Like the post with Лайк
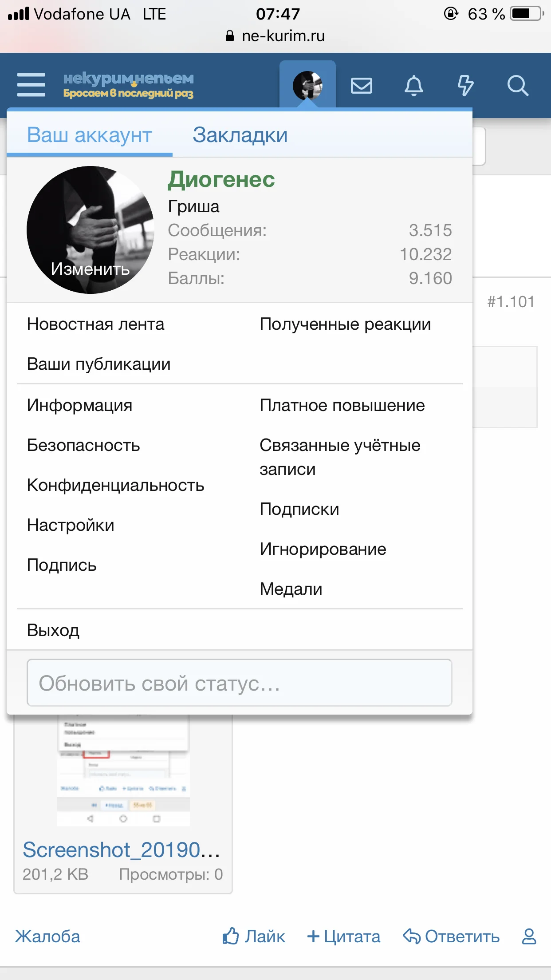The image size is (551, 980). tap(253, 937)
